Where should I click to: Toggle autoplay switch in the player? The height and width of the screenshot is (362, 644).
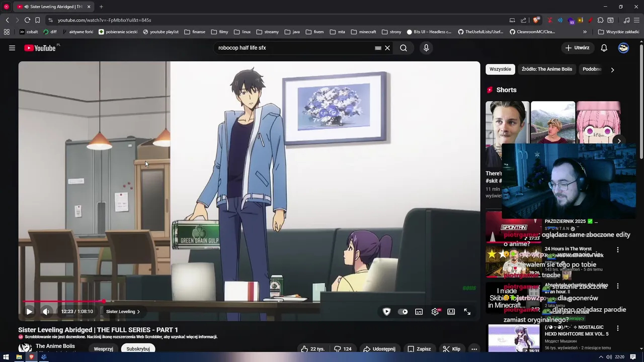403,312
